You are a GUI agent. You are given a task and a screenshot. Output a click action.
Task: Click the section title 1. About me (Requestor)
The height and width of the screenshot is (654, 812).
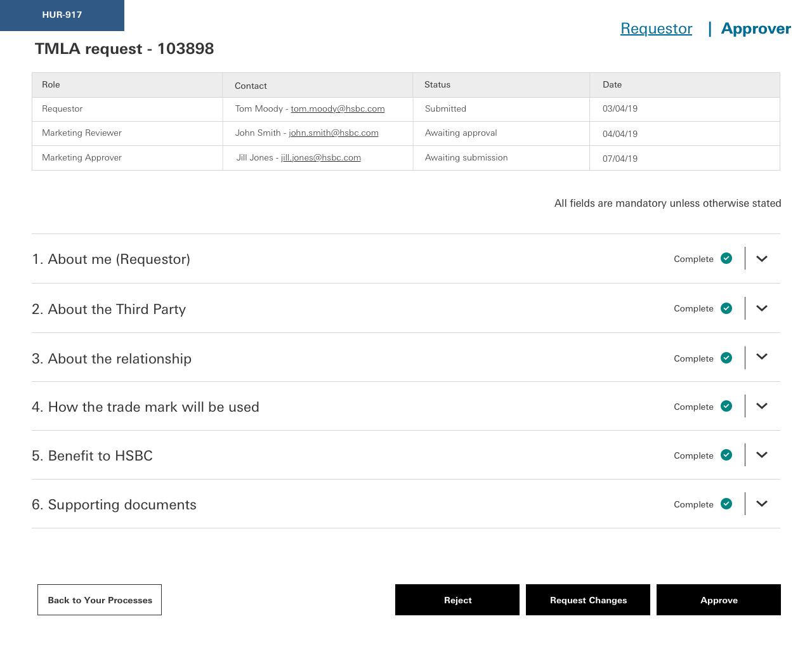coord(111,259)
